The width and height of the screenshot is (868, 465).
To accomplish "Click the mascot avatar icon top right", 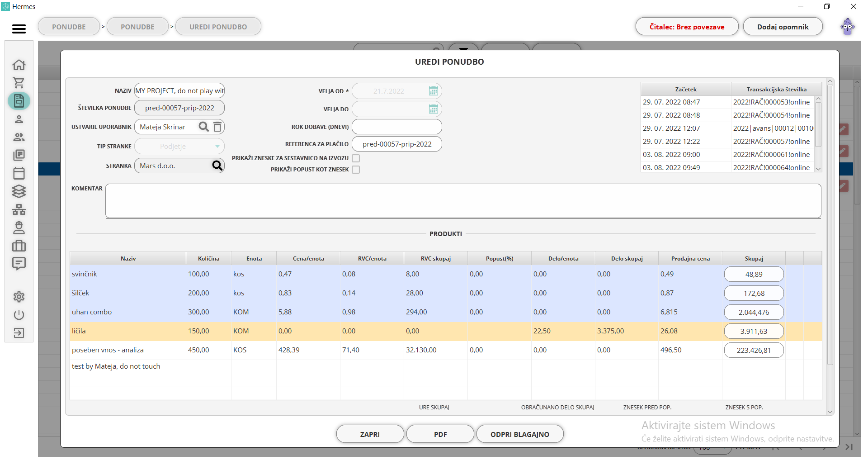I will [x=848, y=27].
